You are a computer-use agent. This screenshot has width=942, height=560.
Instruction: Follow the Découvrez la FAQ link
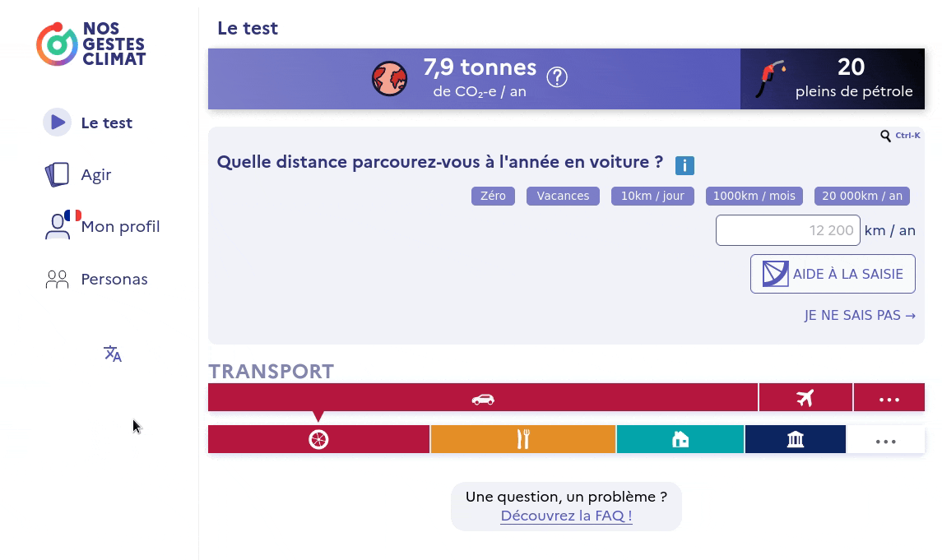(566, 516)
